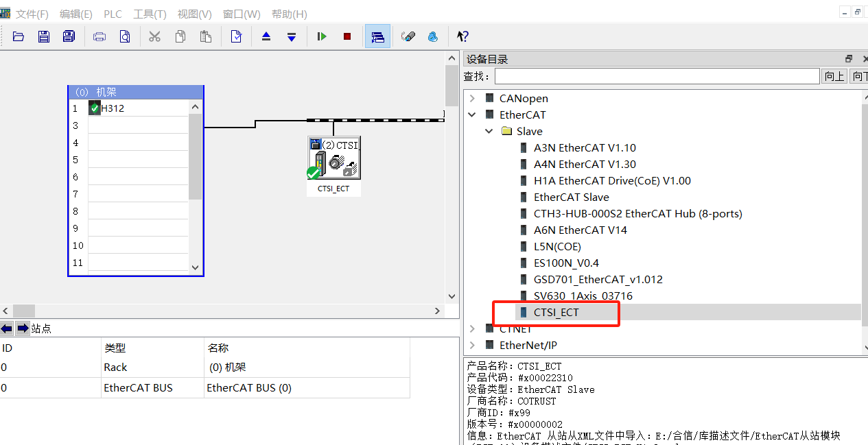Select the CTSI_ECT slave module icon in the diagram
This screenshot has height=445, width=868.
tap(333, 158)
